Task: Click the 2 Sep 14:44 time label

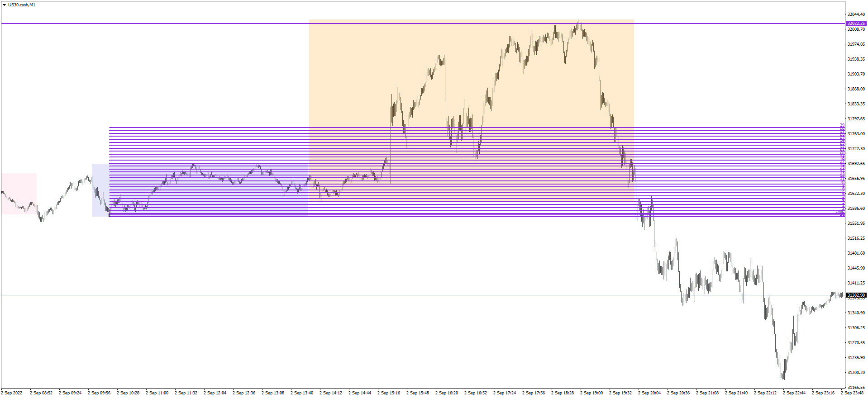Action: (360, 393)
